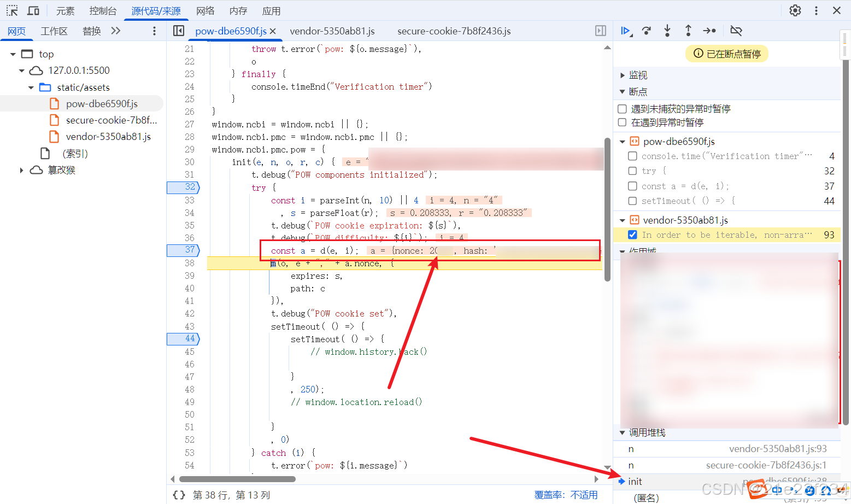This screenshot has width=851, height=504.
Task: Select call stack frame at secure-cookie-7b8f2436.js:1
Action: pos(727,465)
